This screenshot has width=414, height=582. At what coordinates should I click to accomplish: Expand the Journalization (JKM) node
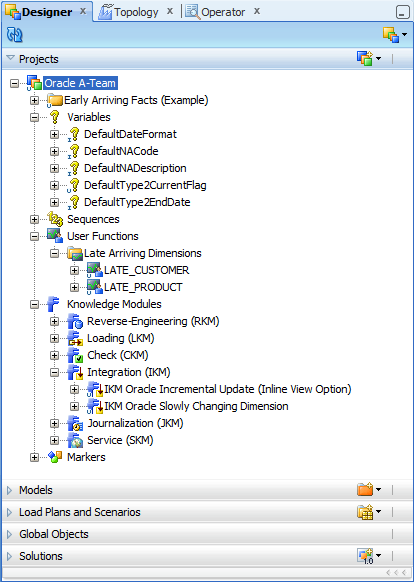point(54,423)
